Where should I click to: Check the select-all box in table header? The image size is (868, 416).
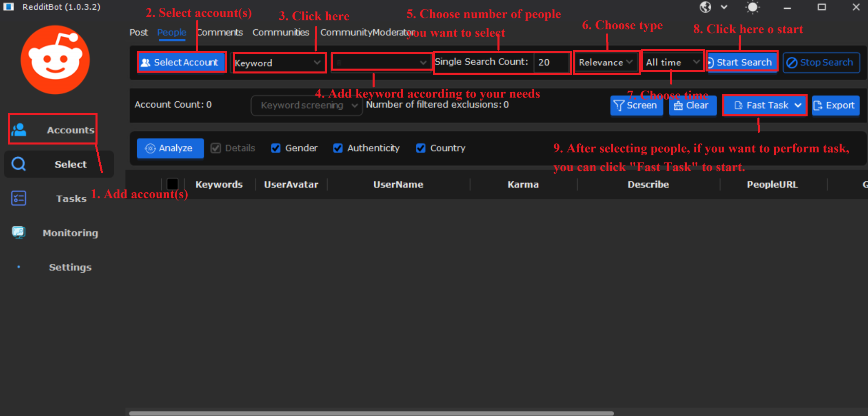(x=173, y=184)
